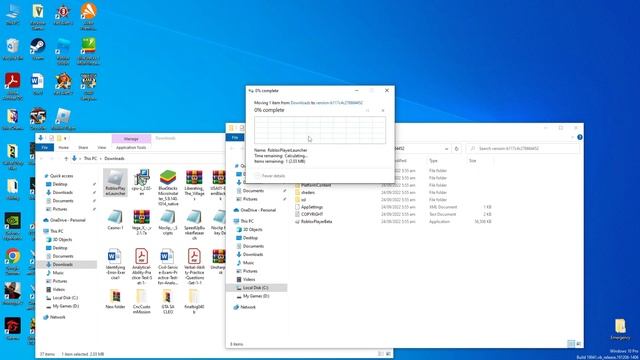Select OneDrive - Personal in Downloads window sidebar

(x=66, y=220)
